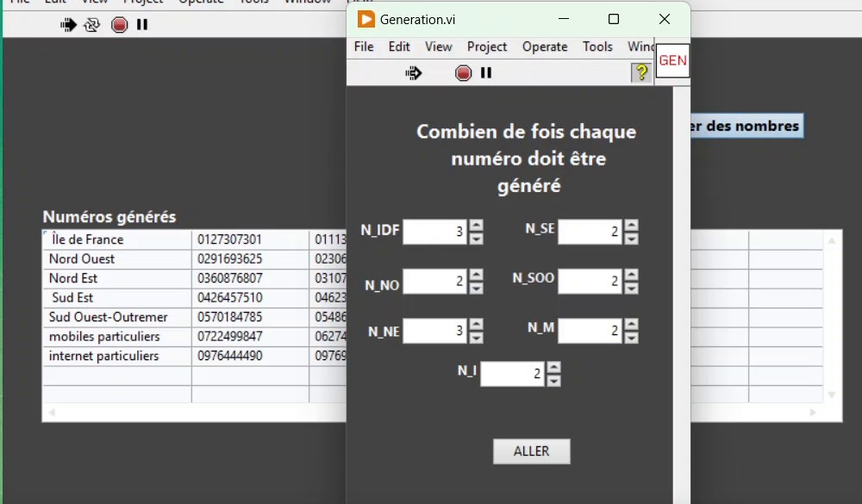Open context help question mark icon

(641, 72)
